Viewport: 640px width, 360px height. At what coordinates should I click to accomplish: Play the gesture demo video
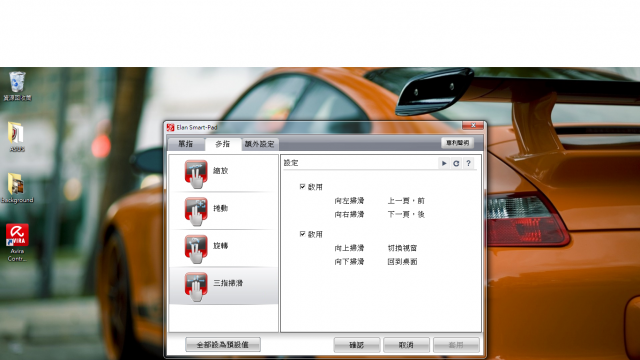pyautogui.click(x=444, y=163)
